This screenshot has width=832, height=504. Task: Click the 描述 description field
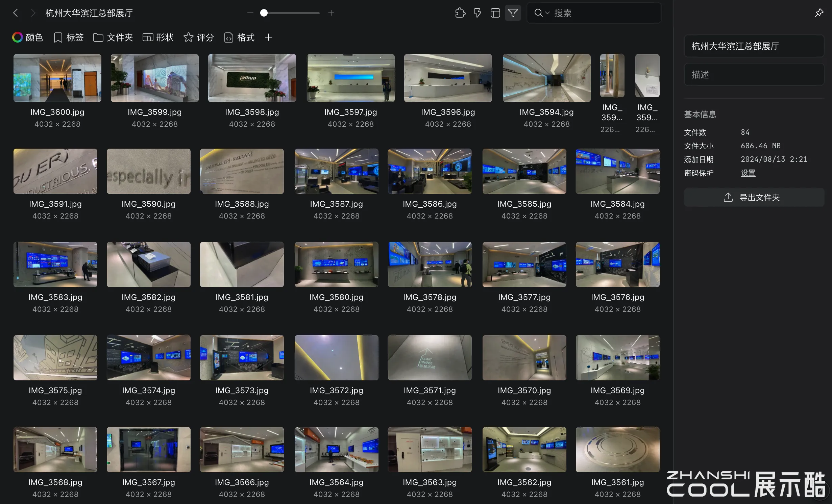click(x=754, y=74)
